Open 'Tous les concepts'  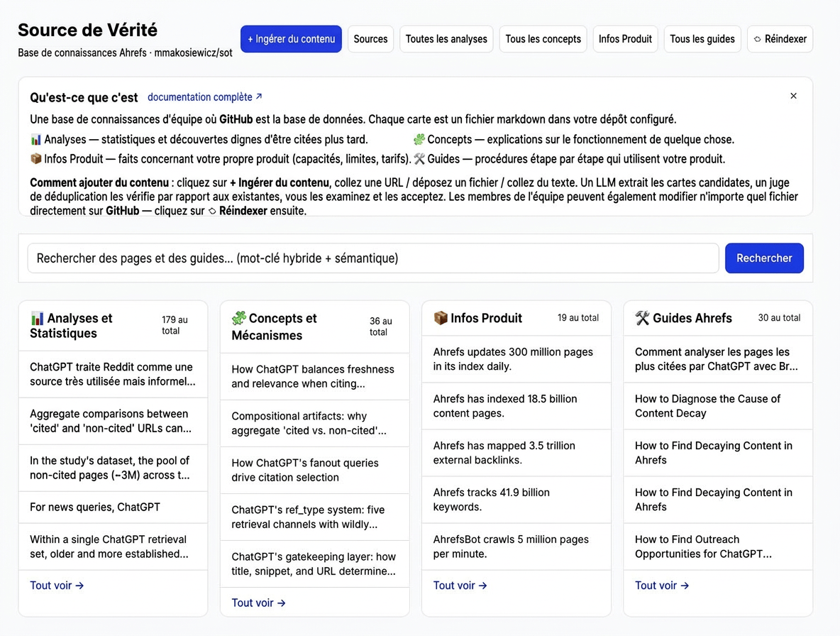coord(543,39)
